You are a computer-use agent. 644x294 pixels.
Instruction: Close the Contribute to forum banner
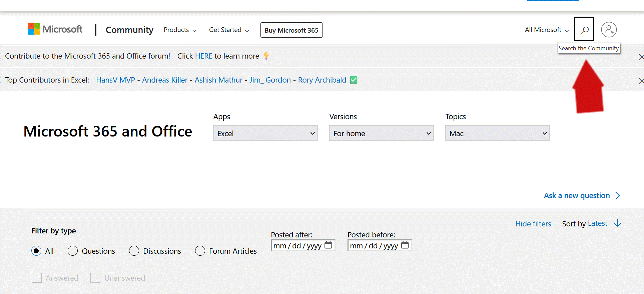coord(641,57)
